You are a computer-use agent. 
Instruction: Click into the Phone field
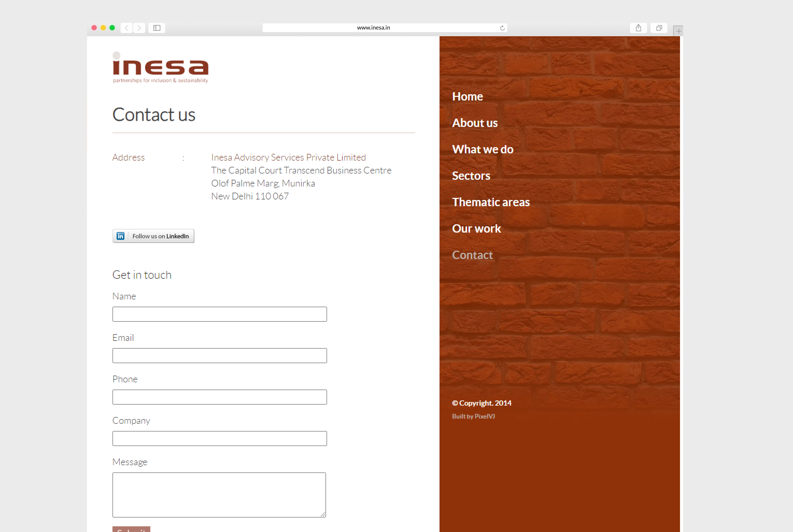[x=220, y=397]
